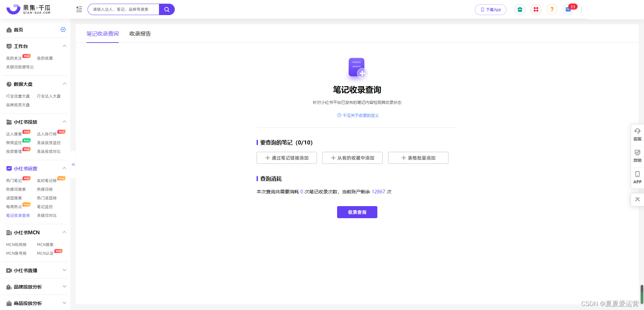Viewport: 644px width, 310px height.
Task: Toggle the sidebar menu fold icon
Action: pos(79,9)
